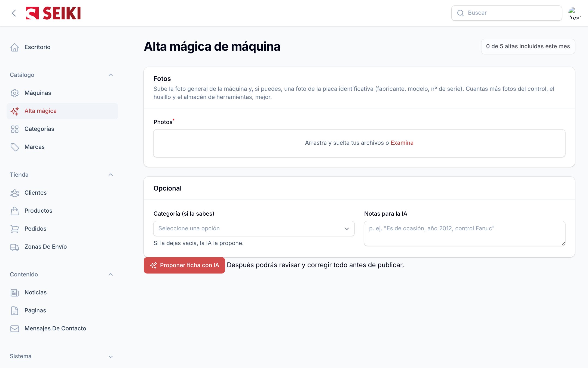The image size is (588, 368).
Task: Click the Examina file browse link
Action: click(402, 143)
